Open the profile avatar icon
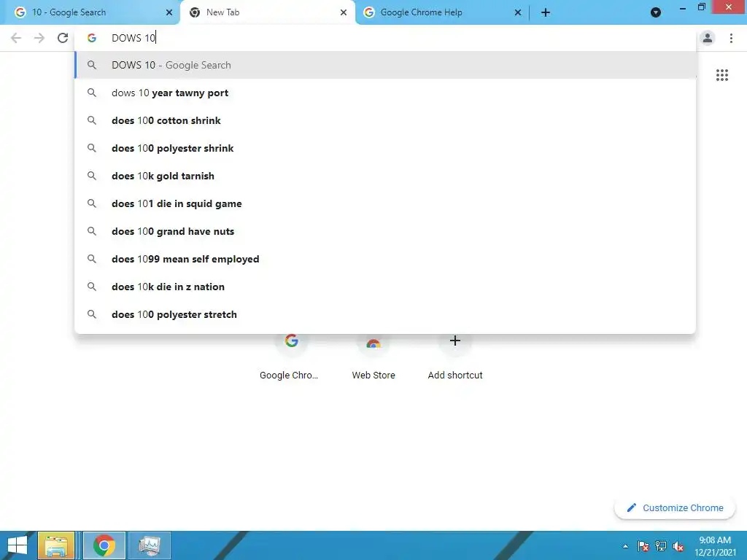The width and height of the screenshot is (747, 560). (x=708, y=38)
